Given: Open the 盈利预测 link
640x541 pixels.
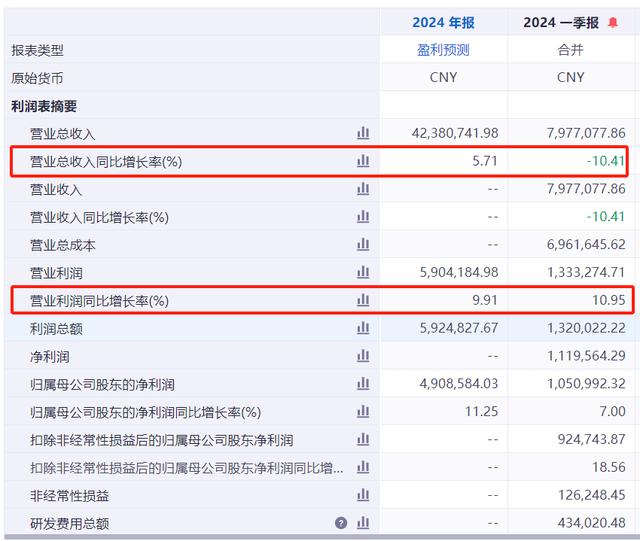Looking at the screenshot, I should (x=443, y=50).
